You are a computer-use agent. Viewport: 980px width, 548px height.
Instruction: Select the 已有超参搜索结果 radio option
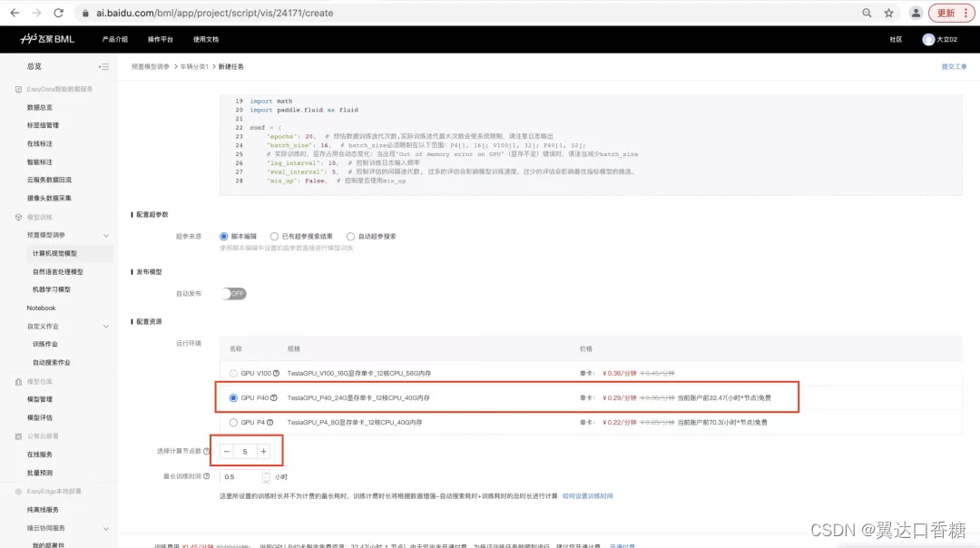274,236
